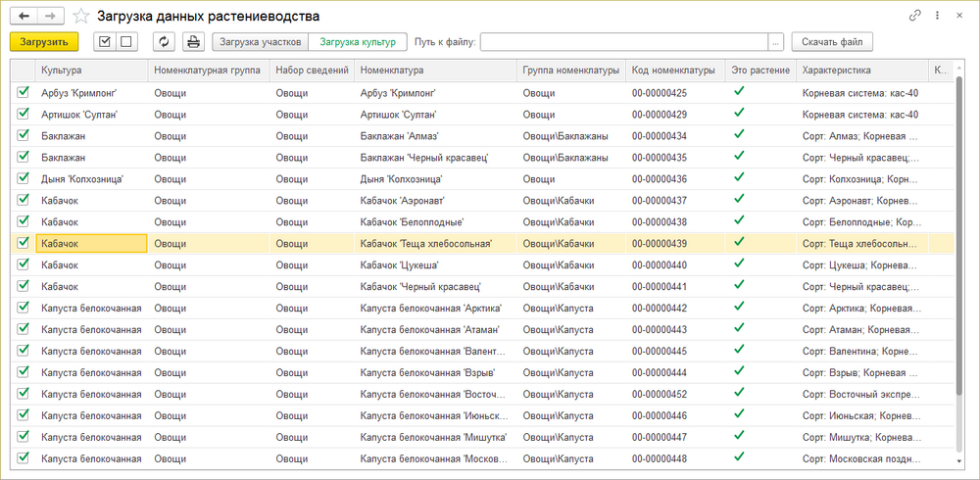The width and height of the screenshot is (980, 480).
Task: Select cell Кабачок 'Черный красавец' in Номенклатура
Action: point(436,286)
